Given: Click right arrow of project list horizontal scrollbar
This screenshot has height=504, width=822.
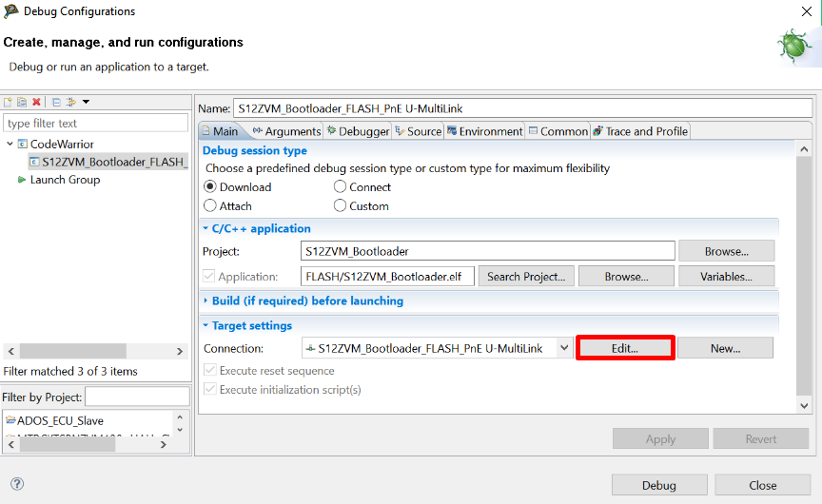Looking at the screenshot, I should point(164,444).
